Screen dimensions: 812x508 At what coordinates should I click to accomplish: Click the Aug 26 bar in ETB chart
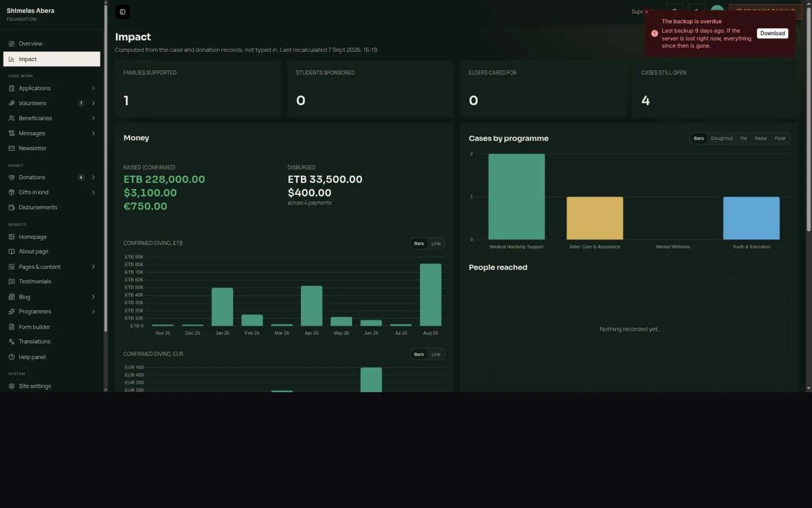[x=430, y=295]
